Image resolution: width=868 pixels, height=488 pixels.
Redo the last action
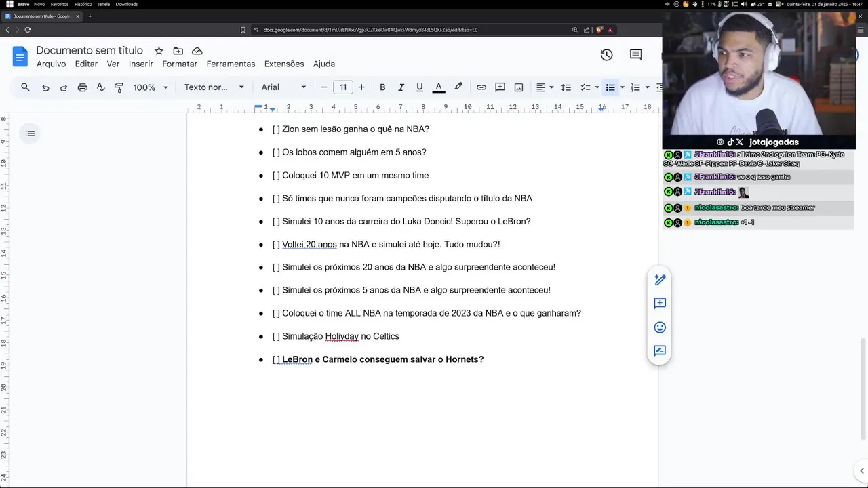tap(64, 87)
